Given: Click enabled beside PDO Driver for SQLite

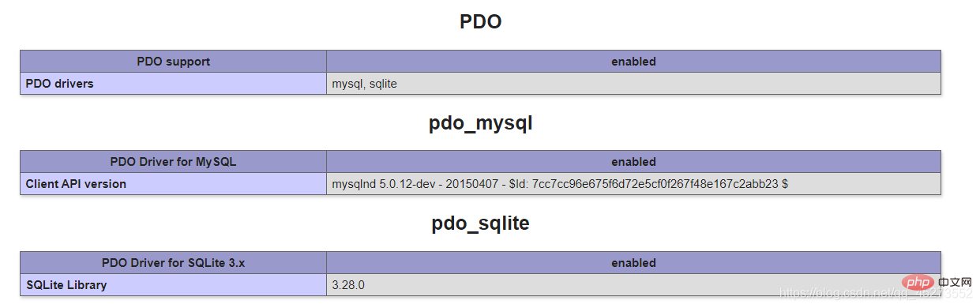Looking at the screenshot, I should (x=633, y=262).
